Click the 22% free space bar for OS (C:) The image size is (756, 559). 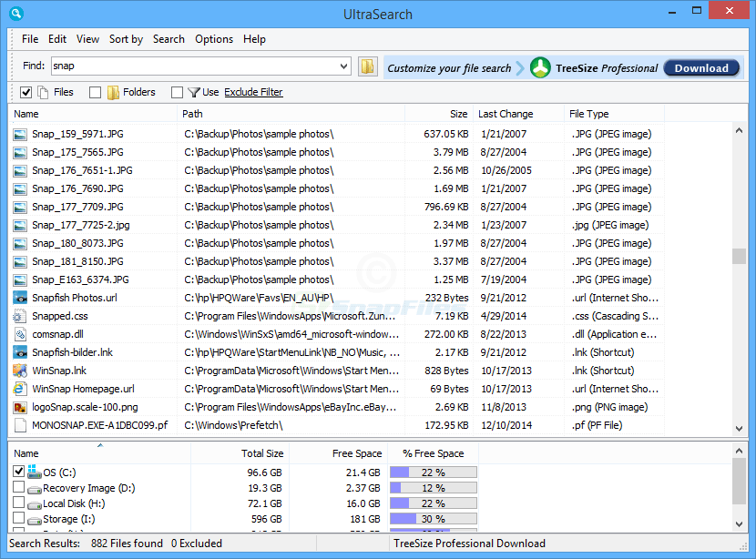coord(433,472)
